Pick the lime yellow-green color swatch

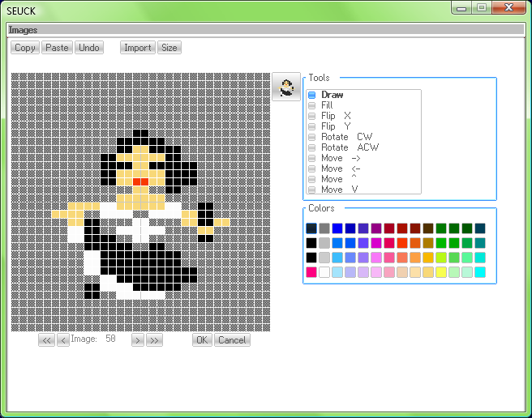pos(441,258)
